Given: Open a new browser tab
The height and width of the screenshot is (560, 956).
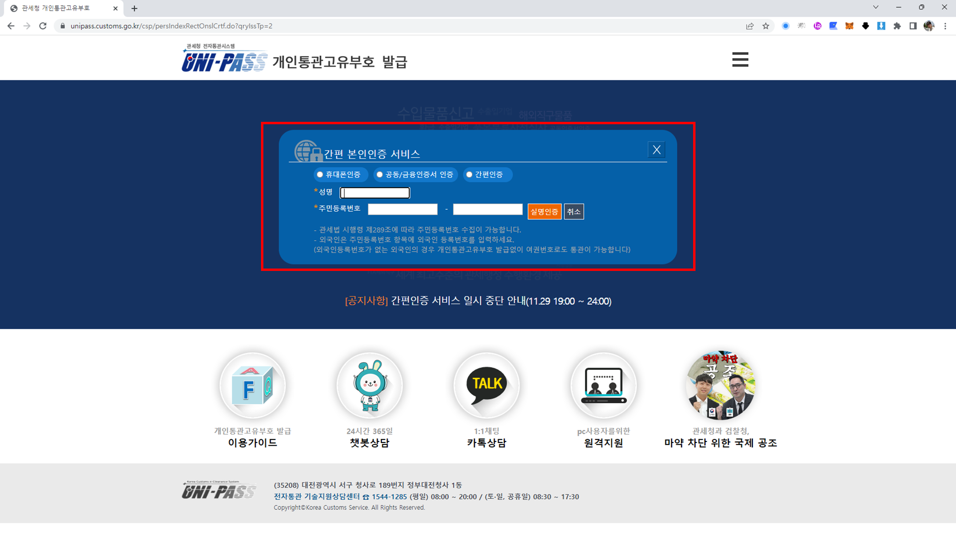Looking at the screenshot, I should tap(134, 9).
